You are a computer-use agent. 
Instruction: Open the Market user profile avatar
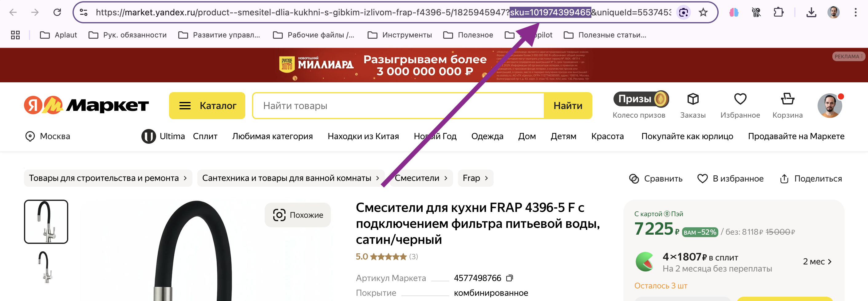830,105
